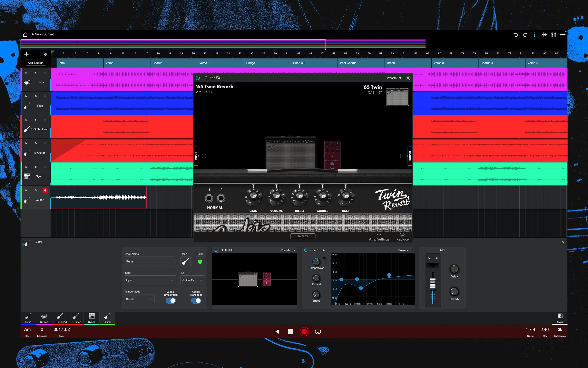The image size is (588, 368).
Task: Select the Small Room Reverb pedal
Action: click(332, 155)
